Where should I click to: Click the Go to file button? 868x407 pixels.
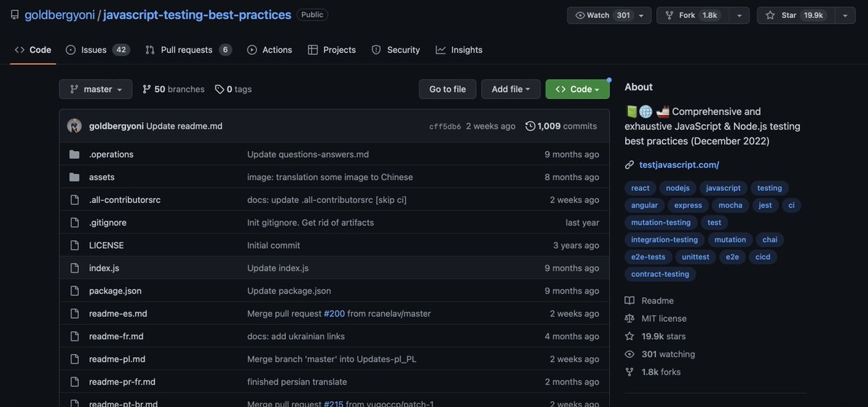point(448,89)
